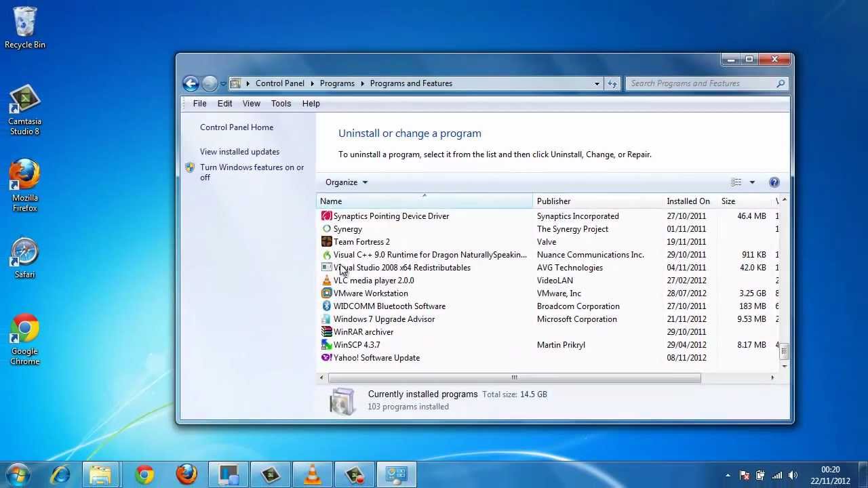Screen dimensions: 868x488
Task: Show hidden tray icons arrow
Action: [x=728, y=475]
